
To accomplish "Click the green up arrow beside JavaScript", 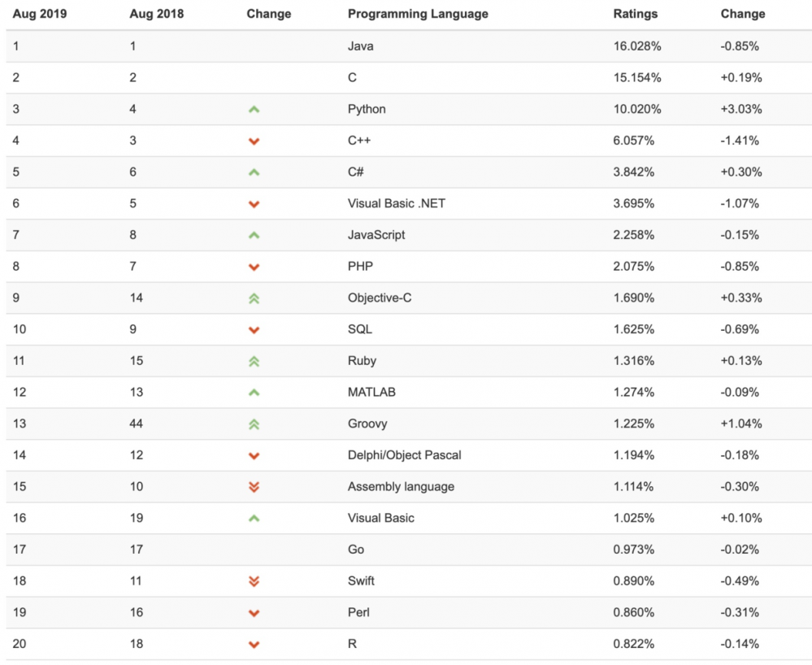I will tap(254, 235).
